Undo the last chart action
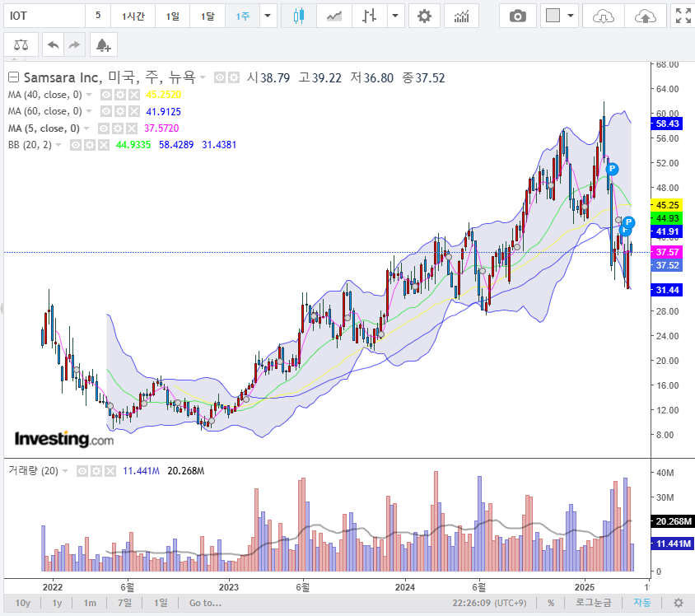This screenshot has height=616, width=695. pos(54,44)
